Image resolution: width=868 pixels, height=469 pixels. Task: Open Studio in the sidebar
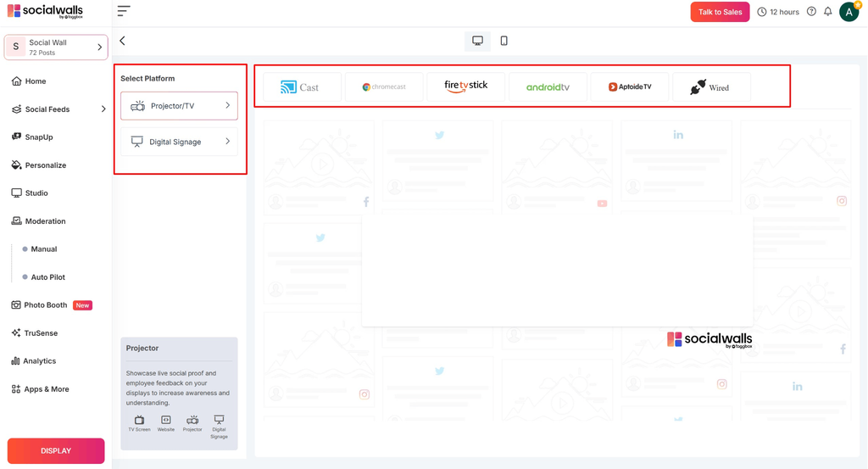click(36, 193)
